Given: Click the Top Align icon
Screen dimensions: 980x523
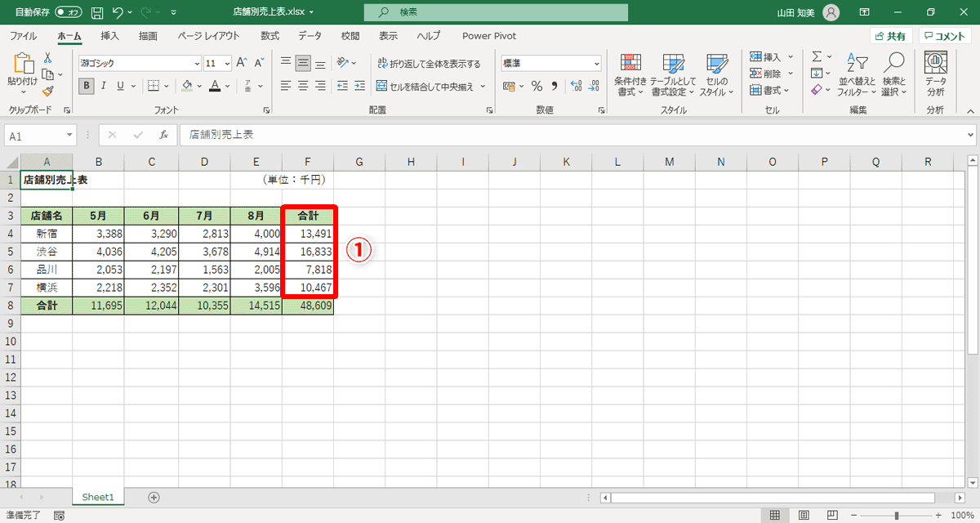Looking at the screenshot, I should pos(286,63).
